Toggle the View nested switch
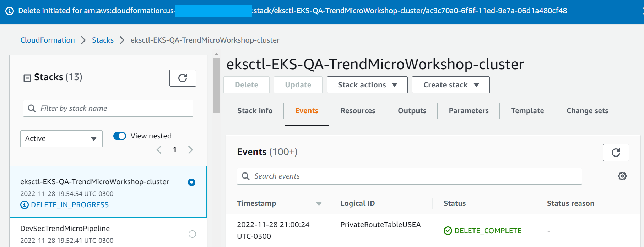The height and width of the screenshot is (247, 644). (120, 136)
